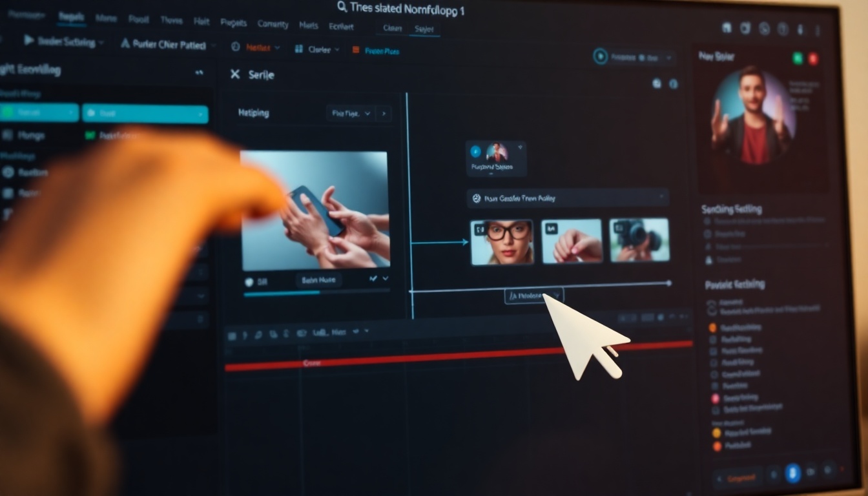Click the X icon beside Serile
This screenshot has width=868, height=496.
pyautogui.click(x=235, y=74)
